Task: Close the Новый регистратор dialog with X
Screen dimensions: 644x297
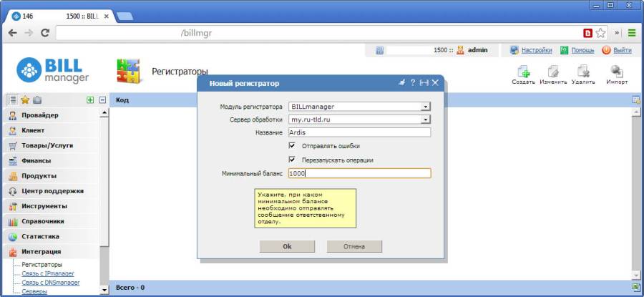Action: point(435,83)
